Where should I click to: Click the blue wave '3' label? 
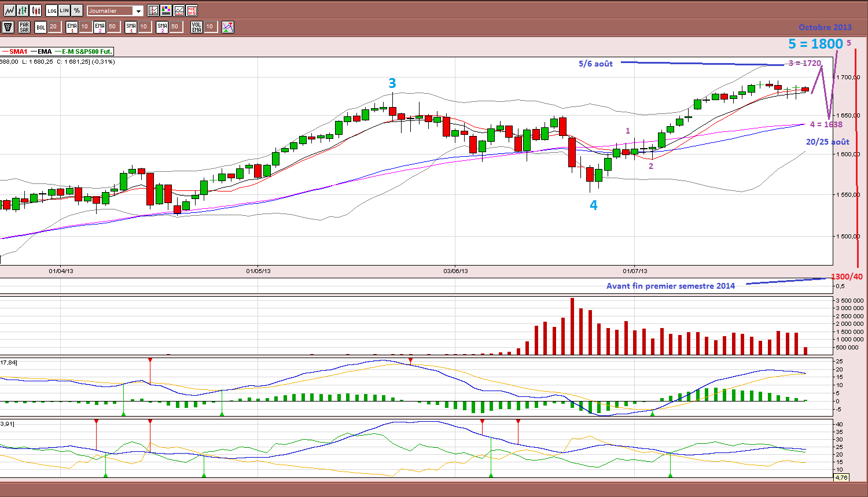(392, 83)
